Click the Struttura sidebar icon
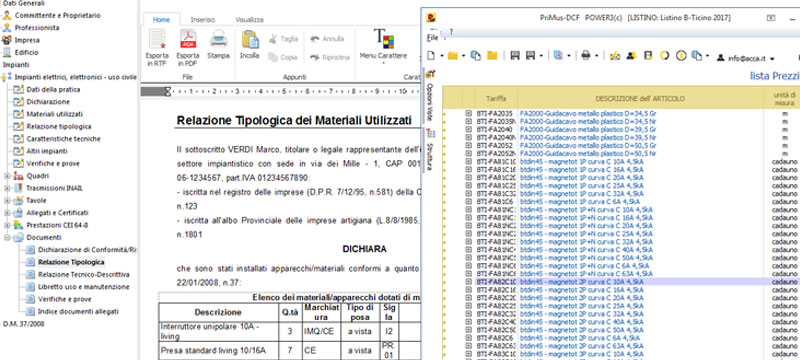 (x=431, y=134)
